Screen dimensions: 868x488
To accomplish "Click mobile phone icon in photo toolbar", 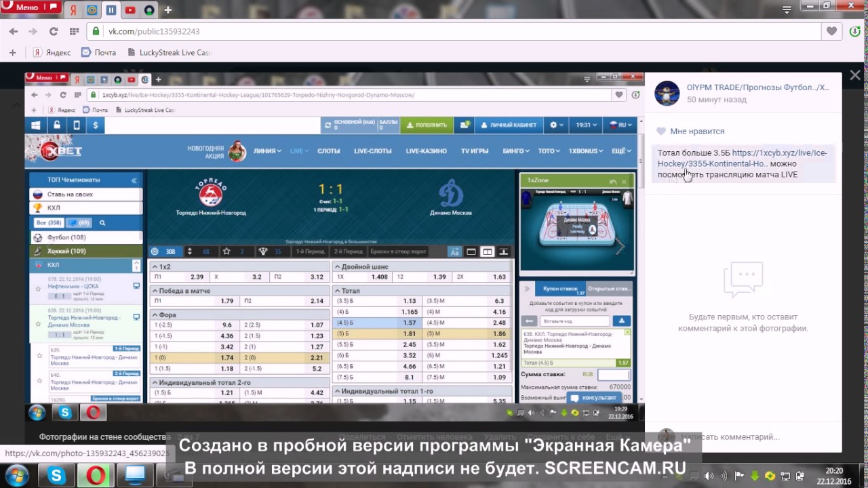I will click(x=76, y=125).
